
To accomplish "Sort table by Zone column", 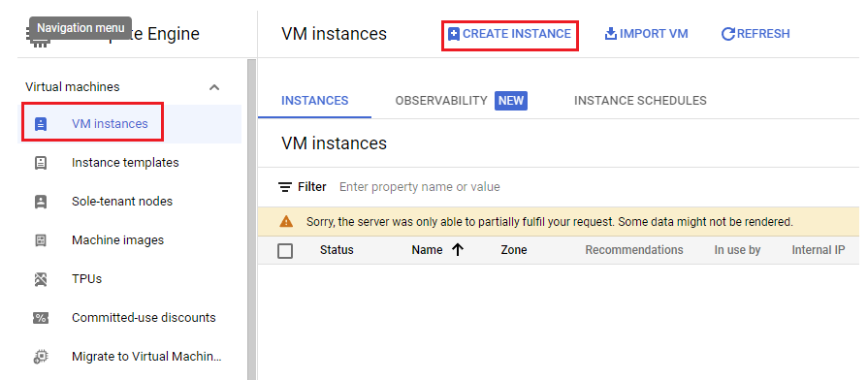I will (514, 250).
